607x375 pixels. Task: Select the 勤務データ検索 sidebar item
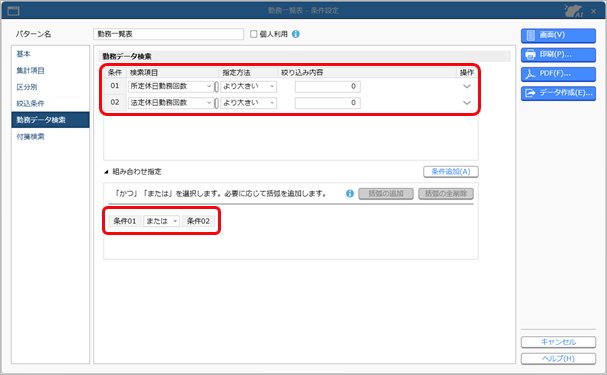[50, 120]
